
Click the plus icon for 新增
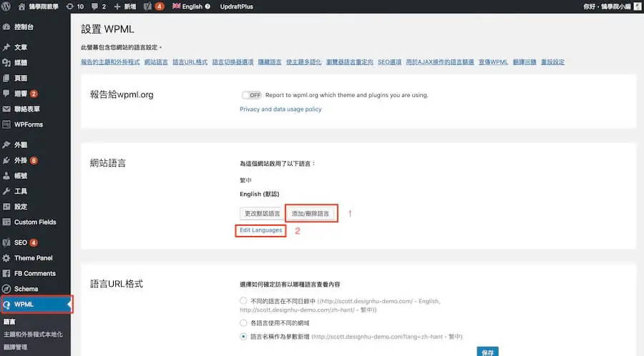(117, 6)
